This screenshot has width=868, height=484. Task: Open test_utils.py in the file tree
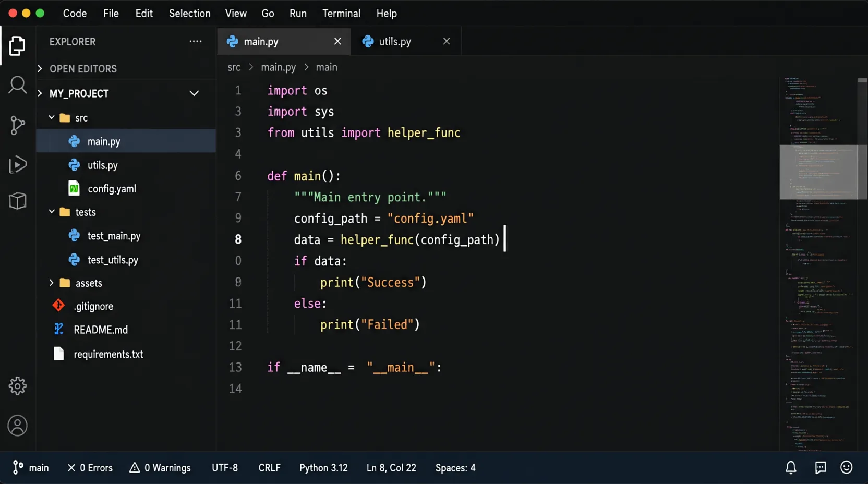click(126, 259)
